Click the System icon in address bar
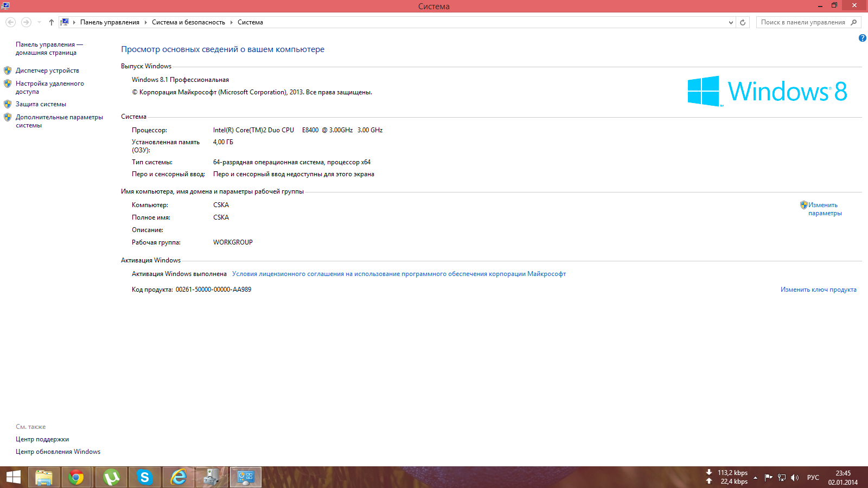Viewport: 868px width, 488px height. [x=65, y=22]
